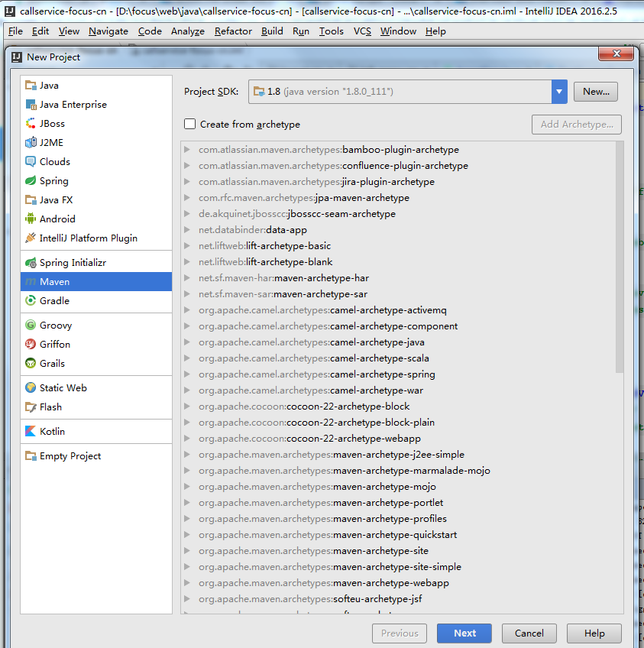
Task: Select the Empty Project folder icon
Action: click(x=31, y=456)
